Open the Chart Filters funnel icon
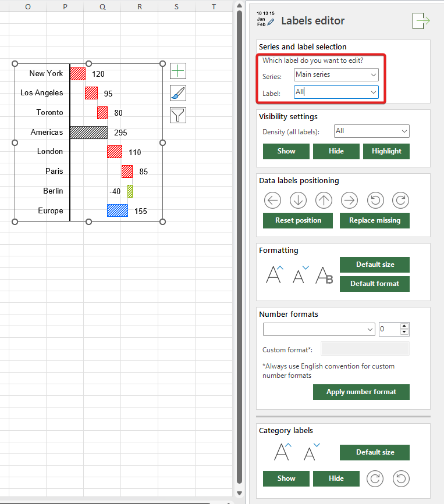 pos(178,115)
